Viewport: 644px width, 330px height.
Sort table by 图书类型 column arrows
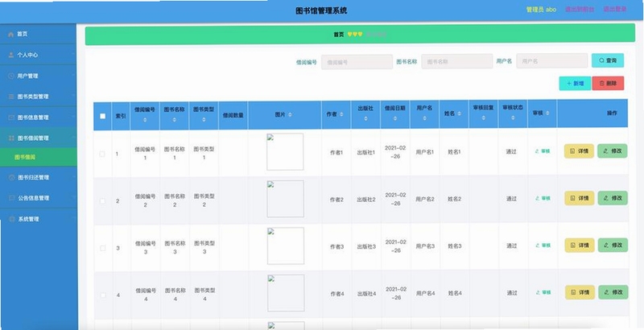(x=204, y=120)
